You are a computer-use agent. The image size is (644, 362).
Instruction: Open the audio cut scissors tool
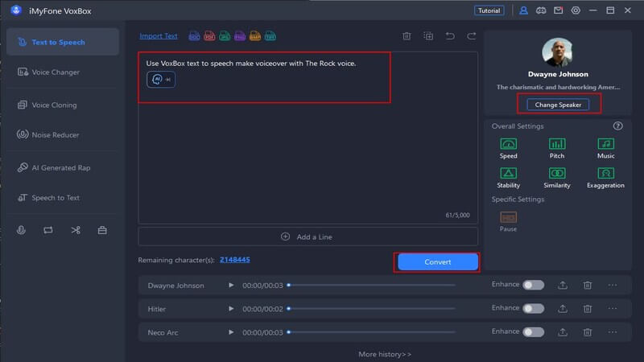(x=76, y=230)
